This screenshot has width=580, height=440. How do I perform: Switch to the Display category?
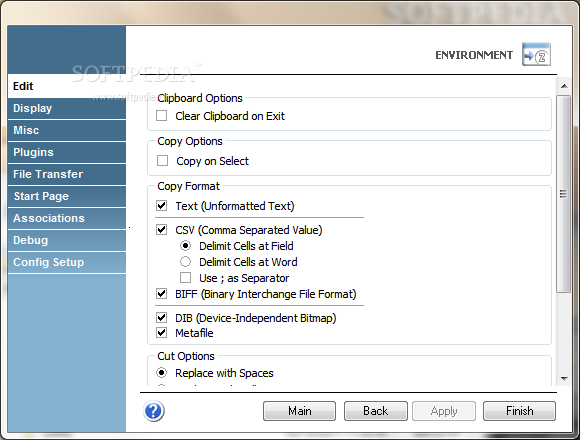coord(67,108)
